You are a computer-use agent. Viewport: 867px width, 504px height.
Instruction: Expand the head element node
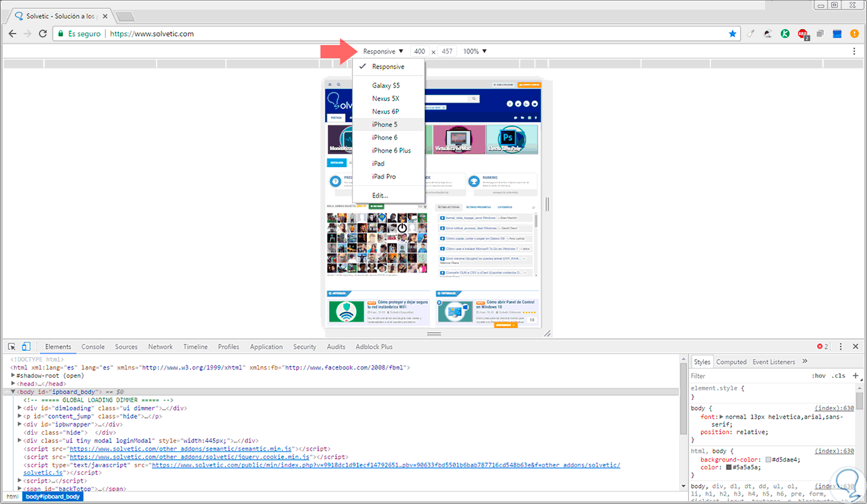tap(14, 383)
